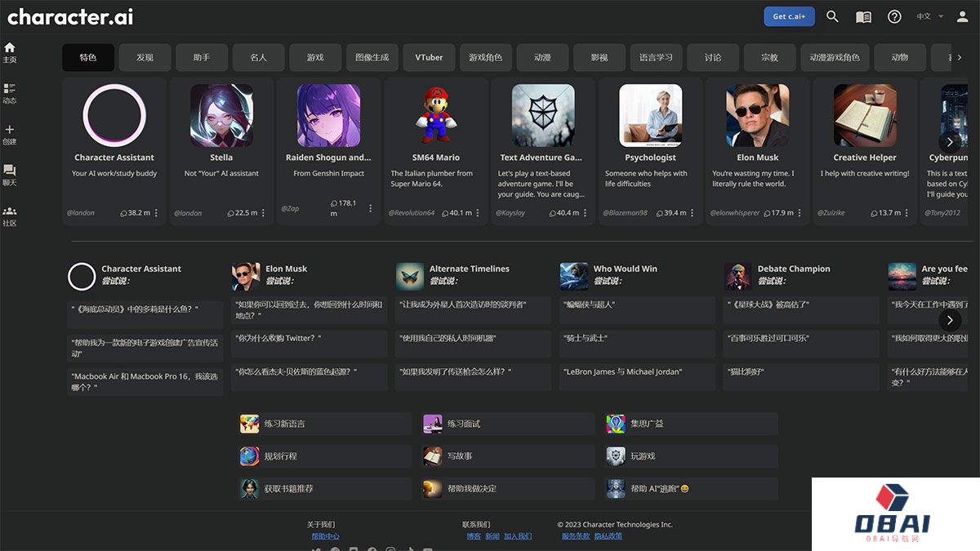Open the 博客 footer link
Image resolution: width=980 pixels, height=551 pixels.
tap(474, 536)
